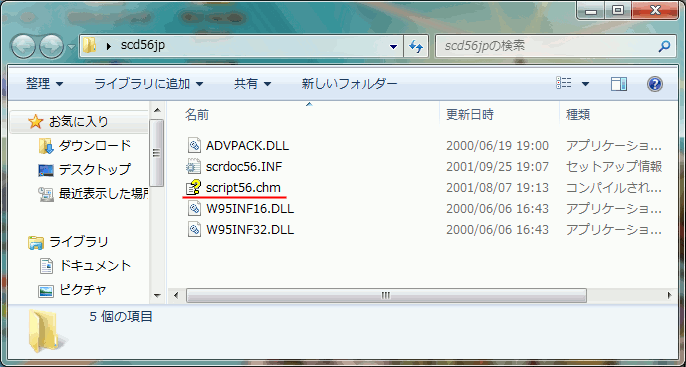This screenshot has height=367, width=686.
Task: Select the script56.chm file name
Action: click(243, 188)
